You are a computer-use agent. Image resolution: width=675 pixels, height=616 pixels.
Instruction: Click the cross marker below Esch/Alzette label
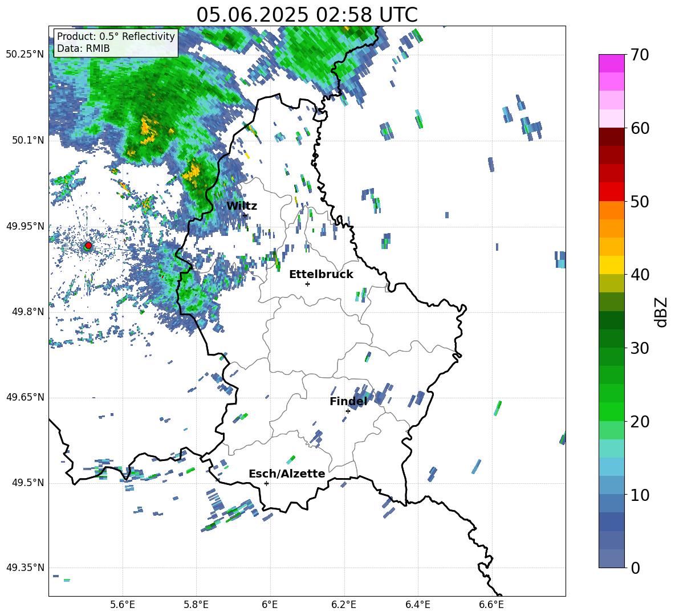[266, 483]
